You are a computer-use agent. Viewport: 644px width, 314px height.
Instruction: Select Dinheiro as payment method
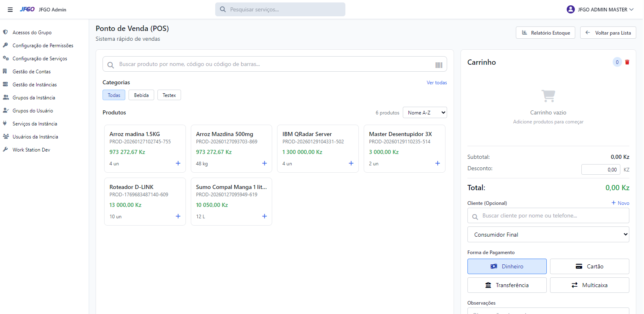[x=506, y=266]
